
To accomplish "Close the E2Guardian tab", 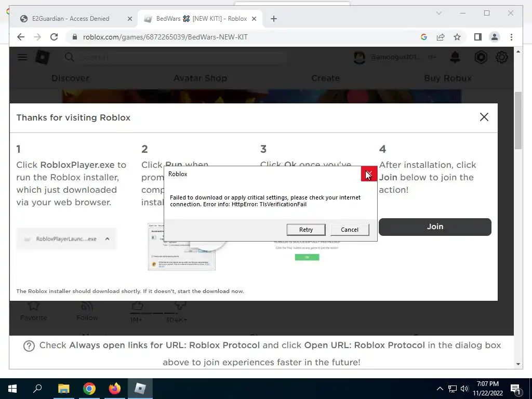I will pos(129,19).
